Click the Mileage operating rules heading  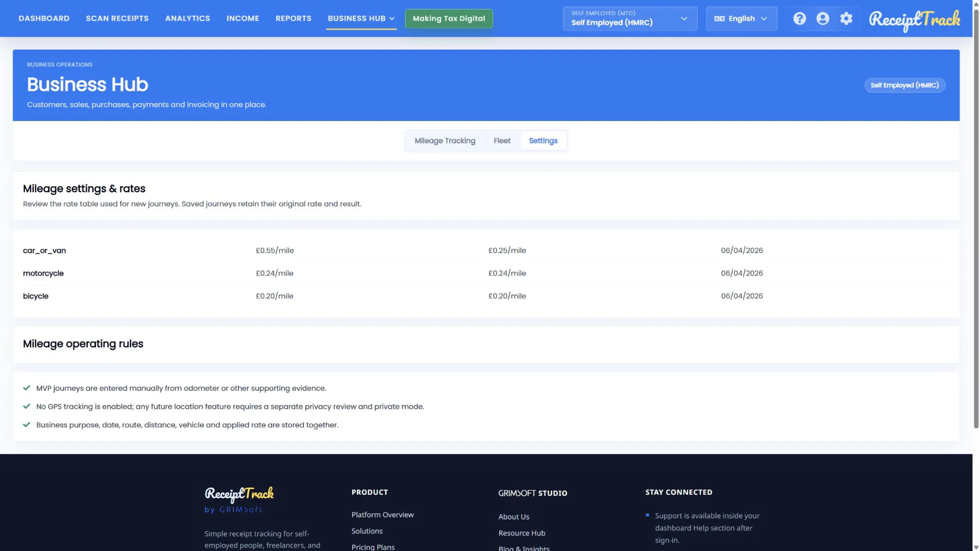83,344
